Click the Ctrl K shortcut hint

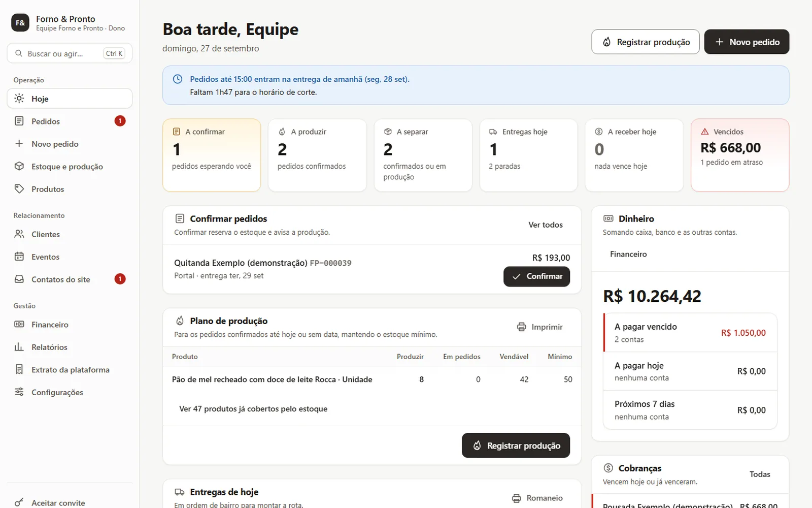(114, 53)
